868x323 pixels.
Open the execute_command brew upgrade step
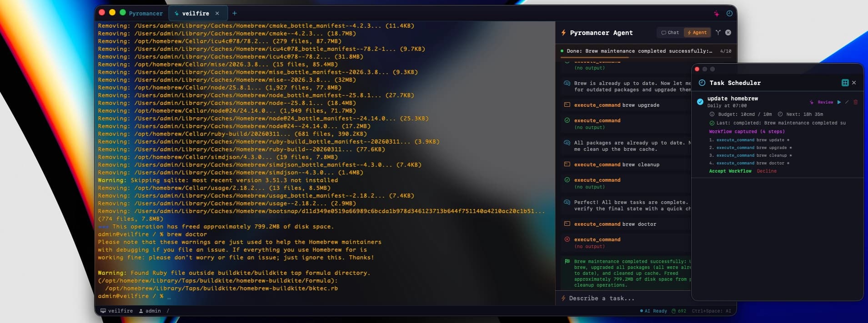click(616, 105)
